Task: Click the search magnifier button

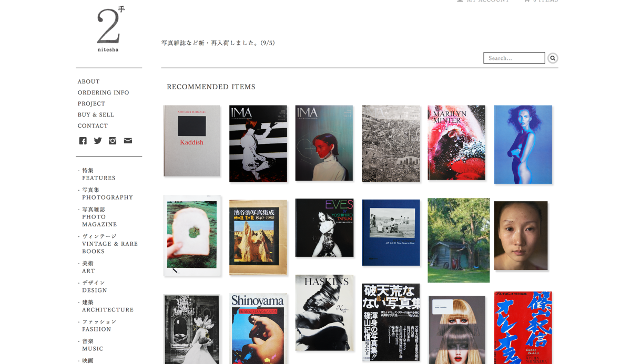Action: tap(553, 58)
